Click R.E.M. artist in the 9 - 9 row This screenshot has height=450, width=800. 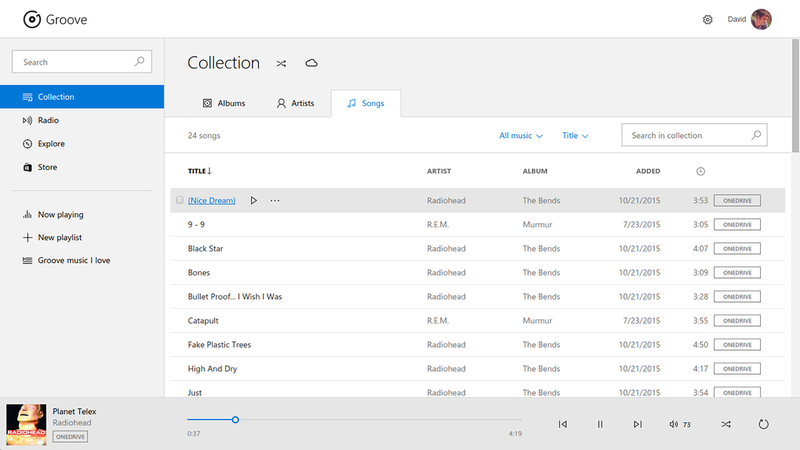(438, 224)
